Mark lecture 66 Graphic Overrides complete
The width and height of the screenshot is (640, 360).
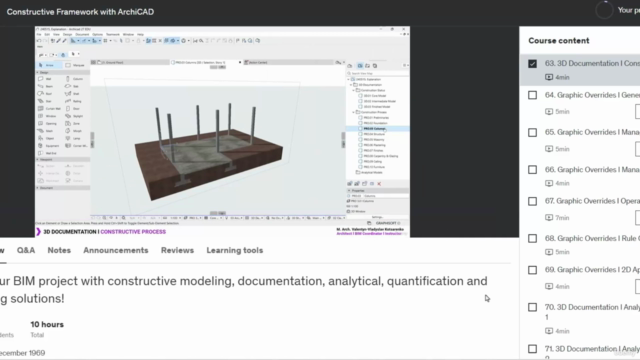(532, 169)
